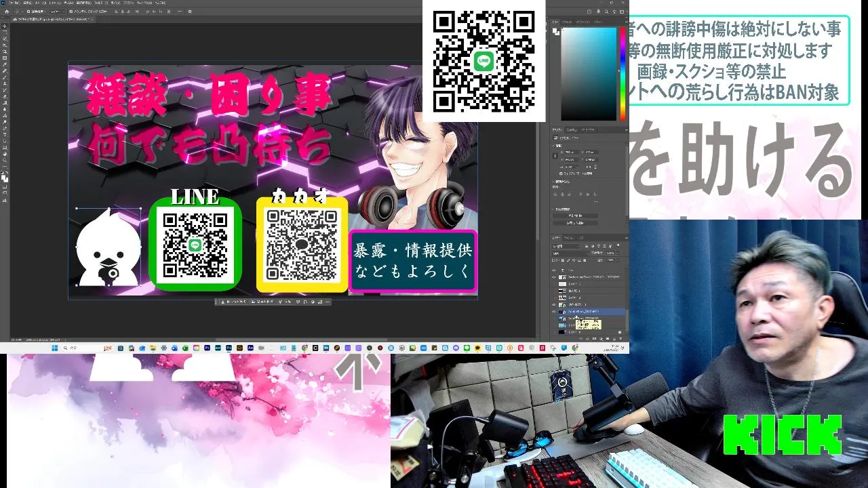
Task: Click the flip vertical icon in Properties
Action: [x=595, y=167]
